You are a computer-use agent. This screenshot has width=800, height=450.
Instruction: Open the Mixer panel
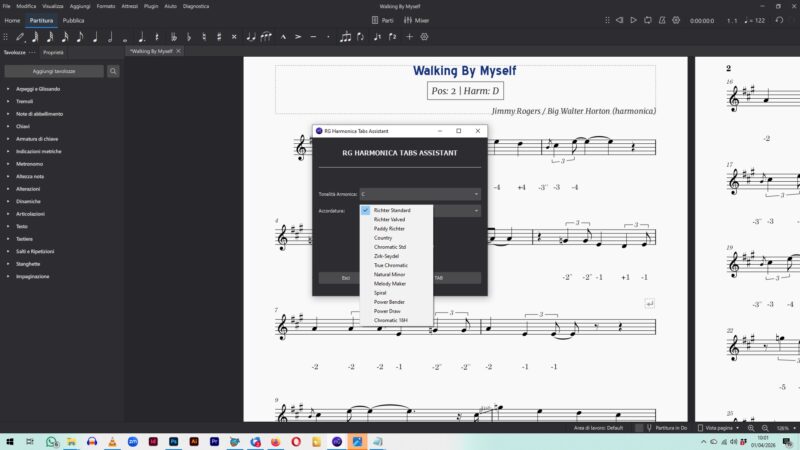pos(416,20)
